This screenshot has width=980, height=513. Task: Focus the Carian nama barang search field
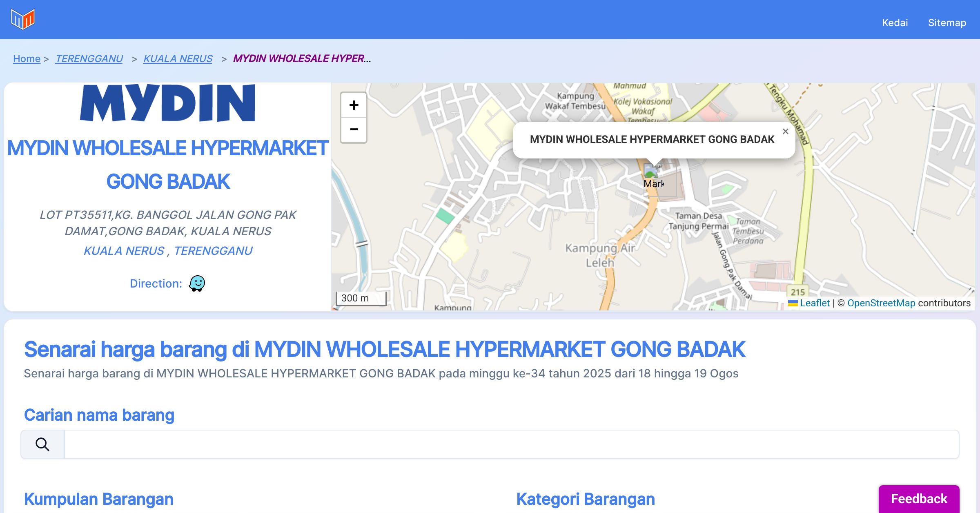[511, 444]
